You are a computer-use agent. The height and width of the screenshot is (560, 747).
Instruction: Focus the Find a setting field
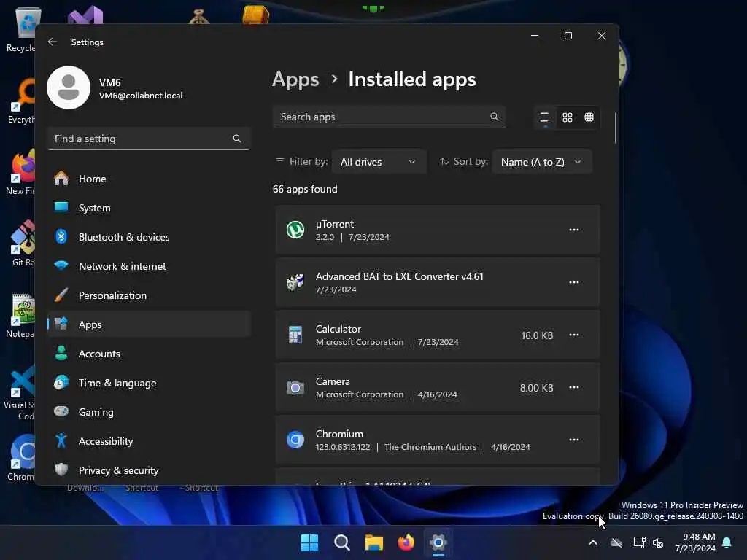149,139
